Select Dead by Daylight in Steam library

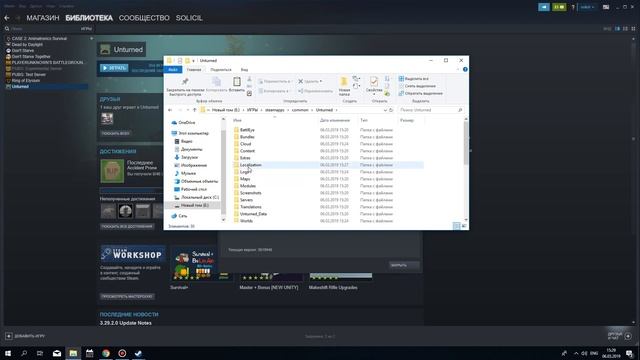coord(27,44)
